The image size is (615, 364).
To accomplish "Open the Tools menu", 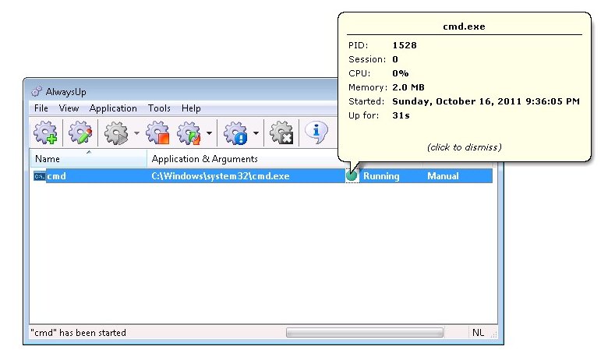I will tap(159, 108).
